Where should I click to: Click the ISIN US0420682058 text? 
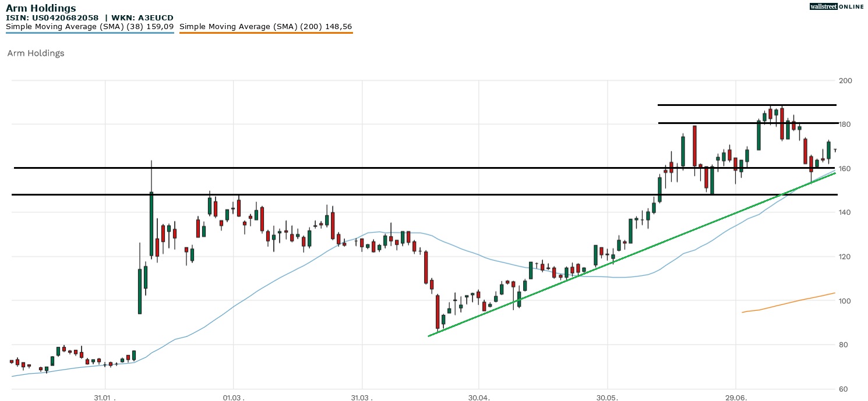click(52, 18)
